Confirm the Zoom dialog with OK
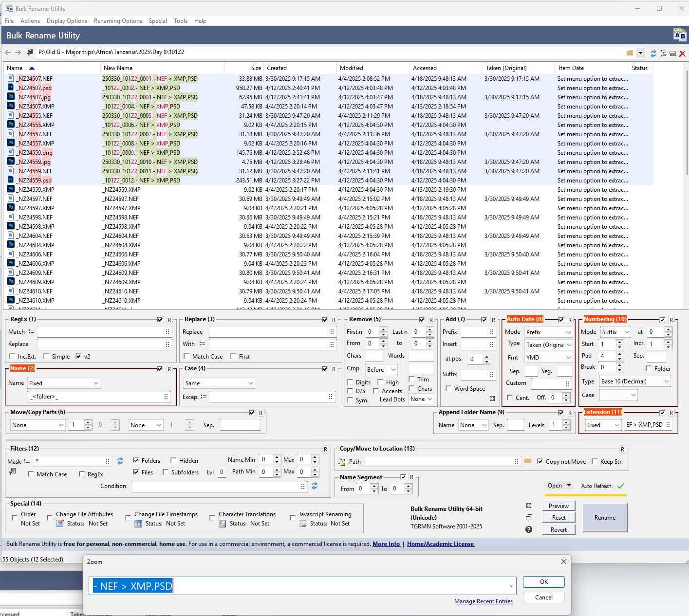Viewport: 689px width, 616px height. pos(543,582)
